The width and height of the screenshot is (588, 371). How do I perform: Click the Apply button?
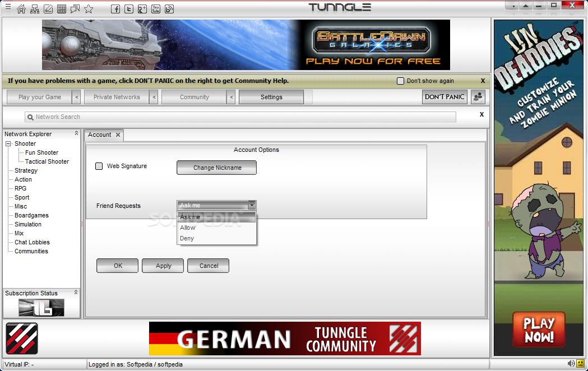[163, 266]
